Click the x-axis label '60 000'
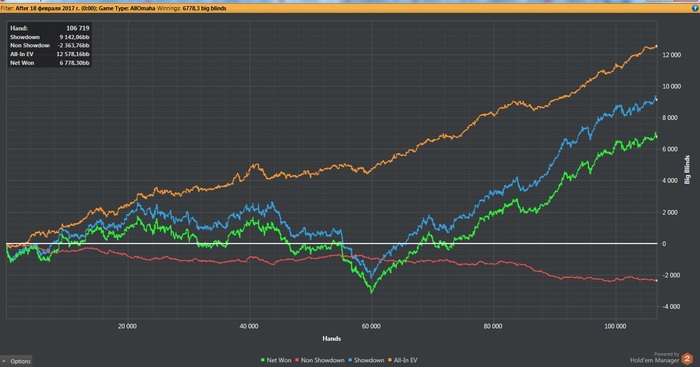The width and height of the screenshot is (700, 367). (x=371, y=326)
